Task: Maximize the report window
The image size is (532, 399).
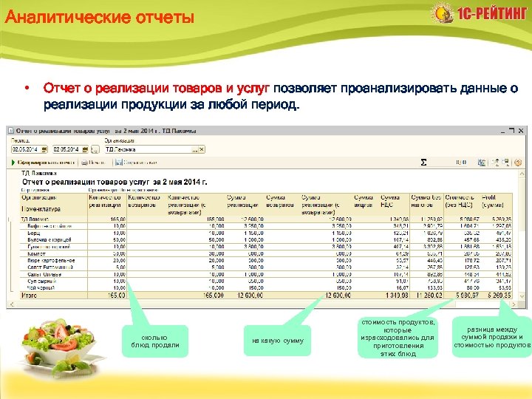Action: click(x=511, y=131)
